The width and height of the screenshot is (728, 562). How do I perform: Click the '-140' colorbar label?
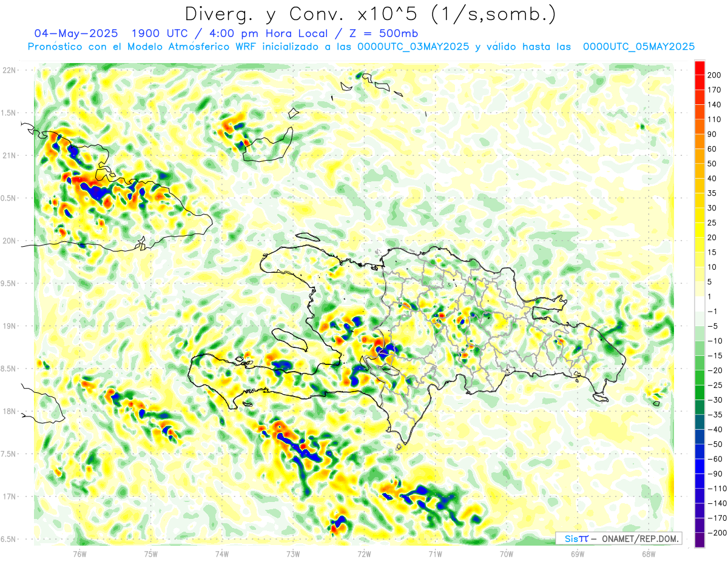coord(718,504)
